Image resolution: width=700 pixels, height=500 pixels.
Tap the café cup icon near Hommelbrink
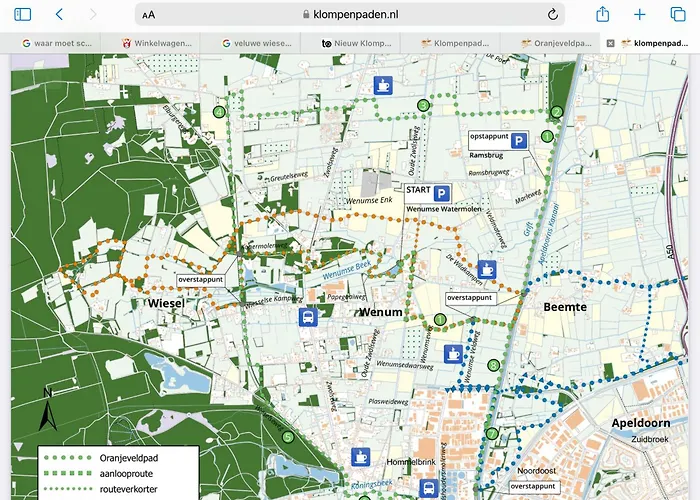[359, 456]
